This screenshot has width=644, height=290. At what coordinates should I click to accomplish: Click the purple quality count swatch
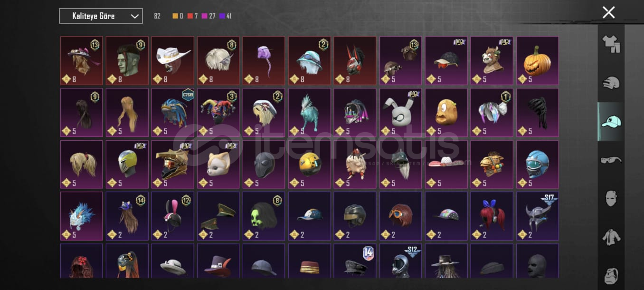[222, 16]
